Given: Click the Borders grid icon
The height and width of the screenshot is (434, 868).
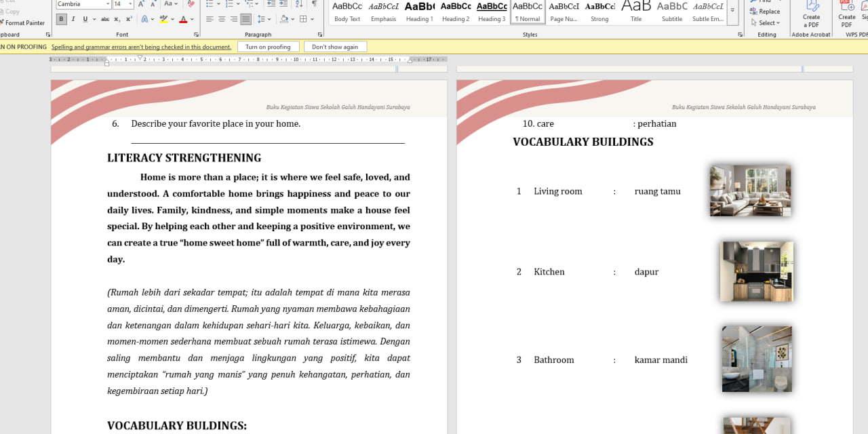Looking at the screenshot, I should (303, 19).
